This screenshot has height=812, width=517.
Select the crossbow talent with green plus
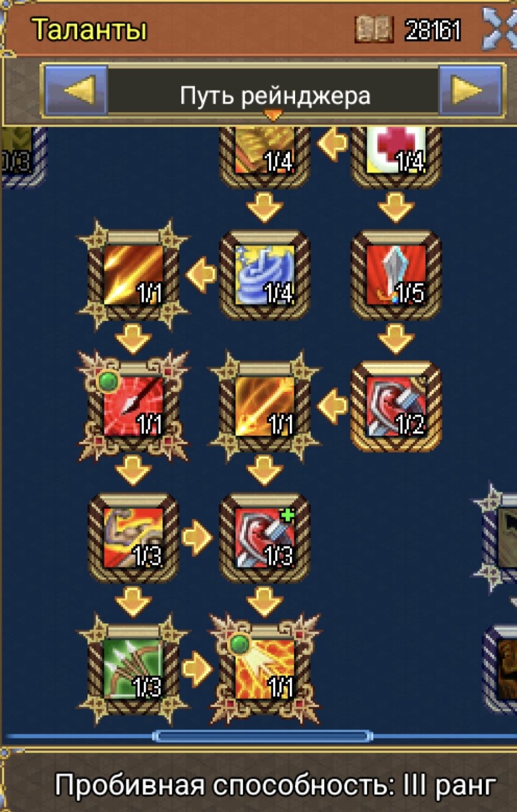(265, 538)
